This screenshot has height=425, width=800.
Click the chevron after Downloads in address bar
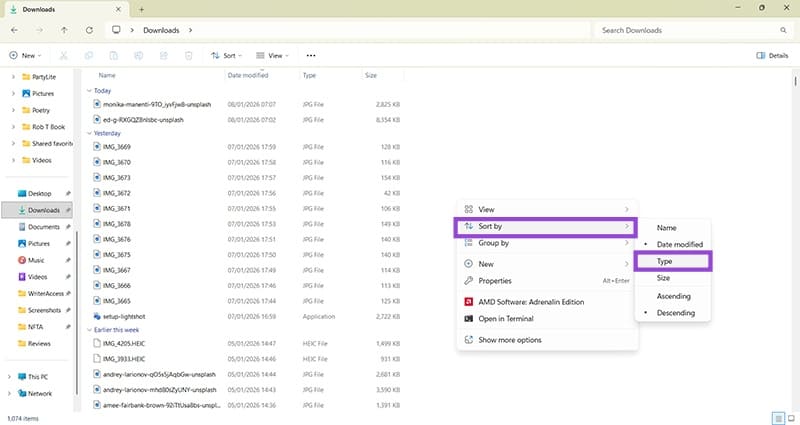tap(190, 30)
